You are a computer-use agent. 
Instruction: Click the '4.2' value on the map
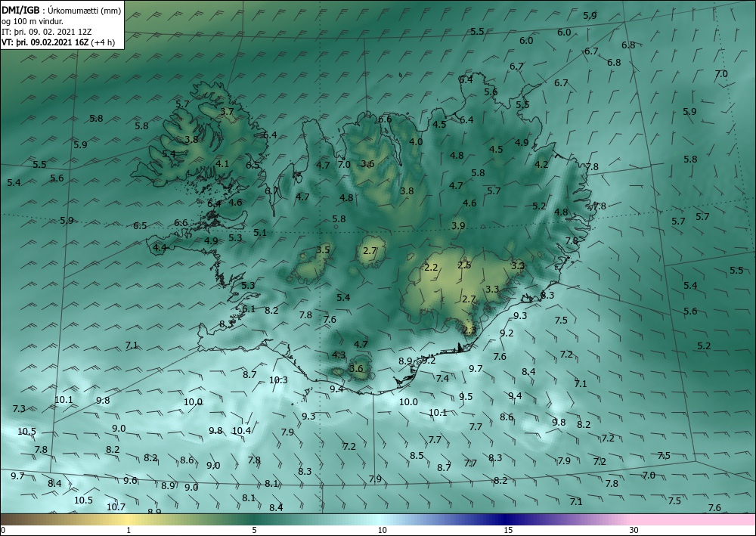click(x=541, y=164)
